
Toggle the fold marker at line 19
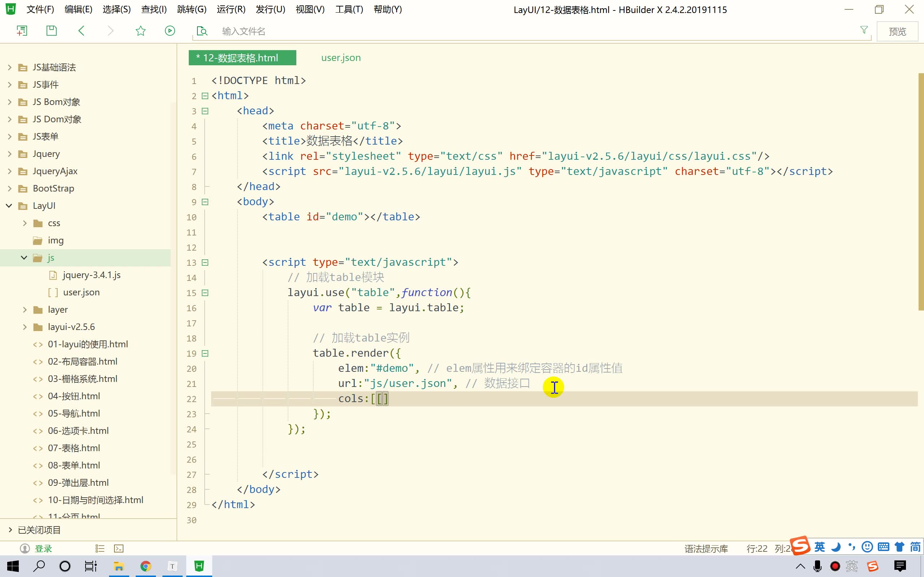coord(205,353)
